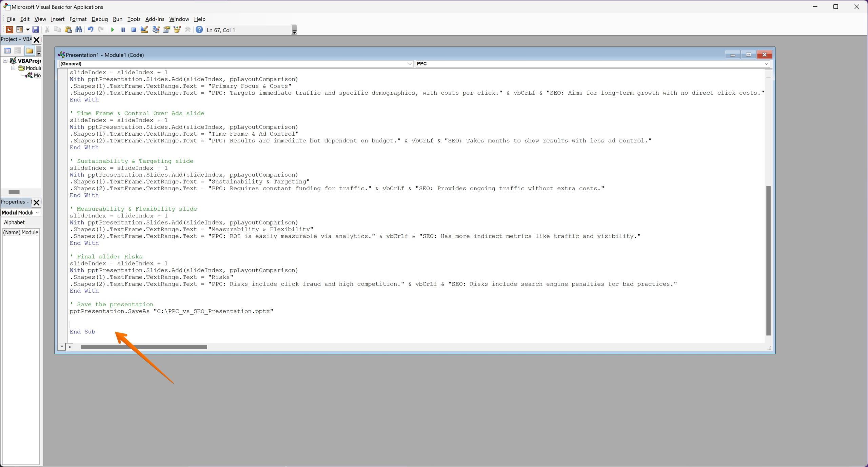Save the project with floppy icon
Screen dimensions: 868x467
(36, 30)
